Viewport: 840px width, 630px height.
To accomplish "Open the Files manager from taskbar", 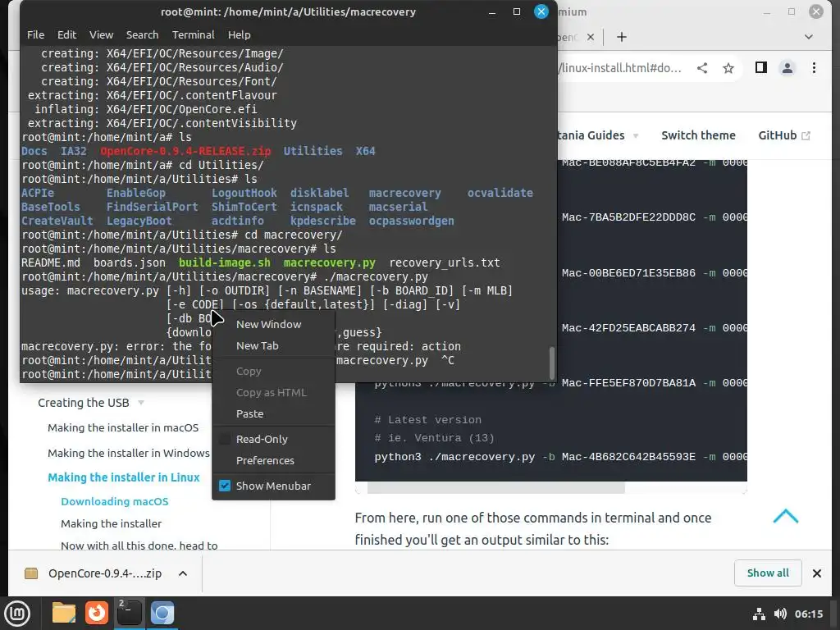I will 63,613.
